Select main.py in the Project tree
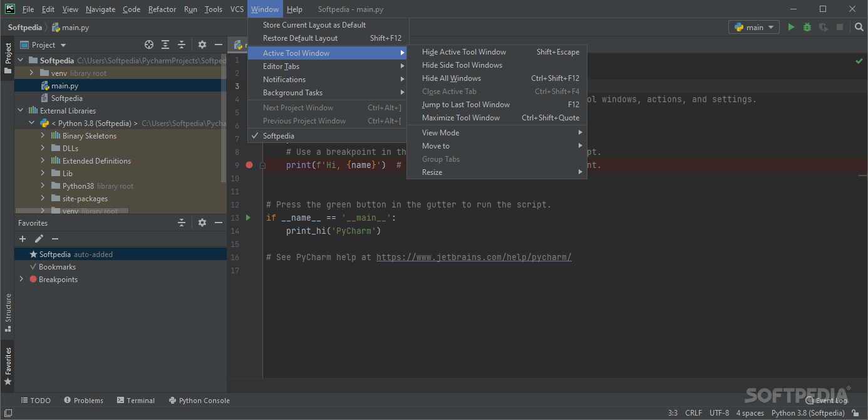 [120, 86]
